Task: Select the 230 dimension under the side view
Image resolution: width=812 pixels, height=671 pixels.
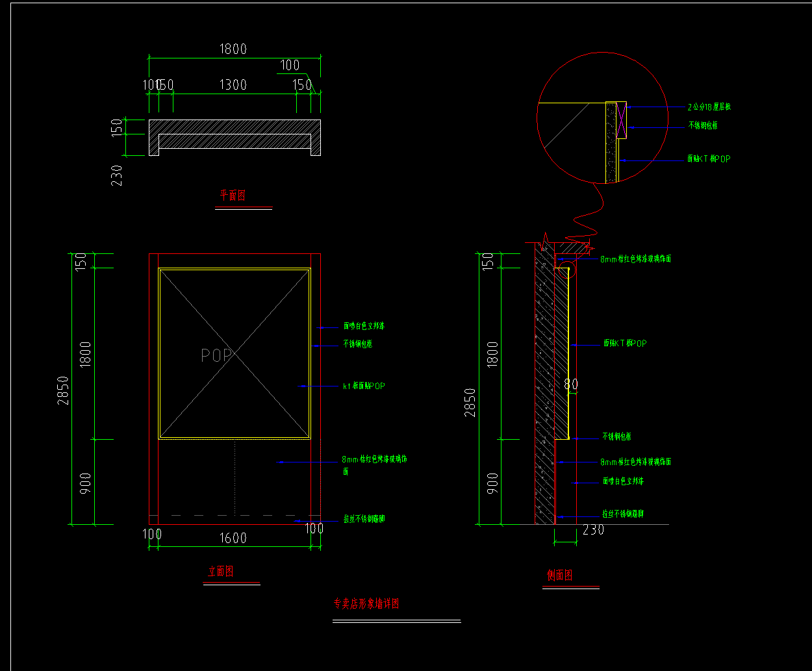Action: [x=593, y=529]
